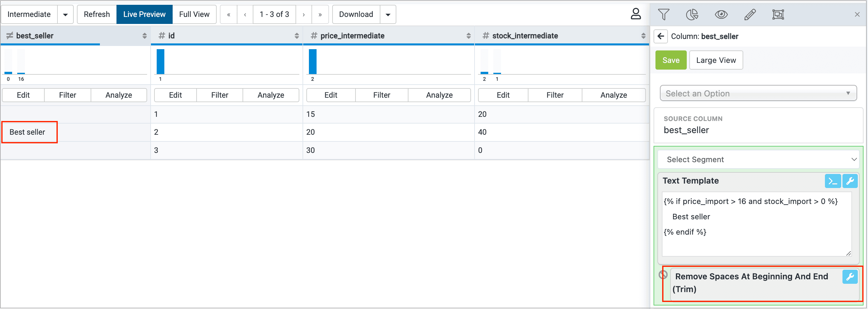Toggle Live Preview mode
Viewport: 868px width, 309px height.
point(144,14)
